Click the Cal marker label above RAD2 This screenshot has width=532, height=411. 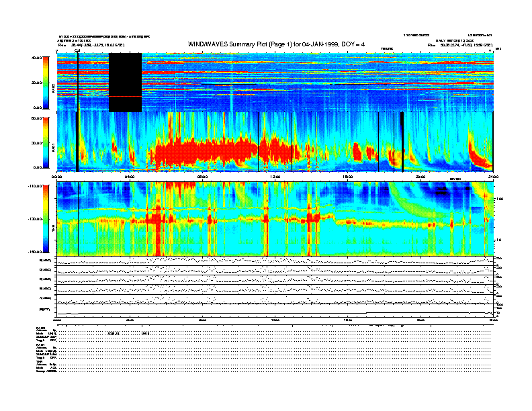point(77,51)
